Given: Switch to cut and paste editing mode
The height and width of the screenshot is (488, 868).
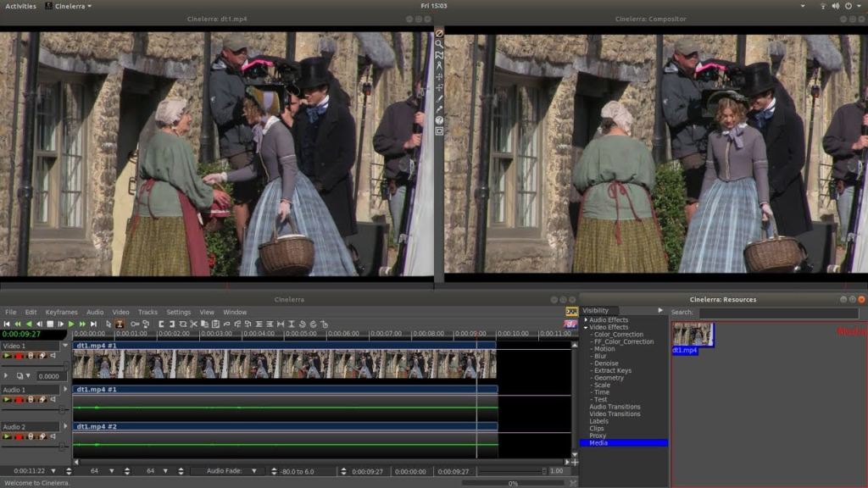Looking at the screenshot, I should pyautogui.click(x=120, y=324).
